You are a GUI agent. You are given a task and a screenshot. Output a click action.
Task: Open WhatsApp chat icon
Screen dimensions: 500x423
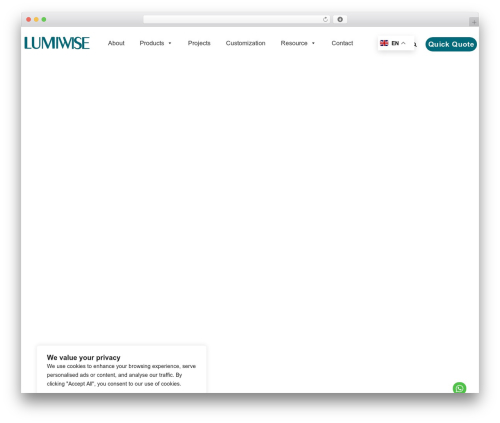459,388
